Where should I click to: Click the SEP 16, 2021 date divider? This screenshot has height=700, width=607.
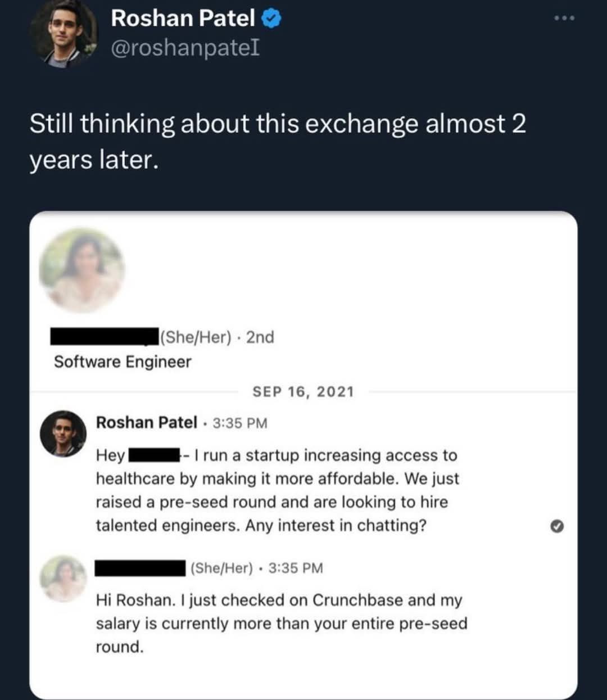tap(303, 391)
